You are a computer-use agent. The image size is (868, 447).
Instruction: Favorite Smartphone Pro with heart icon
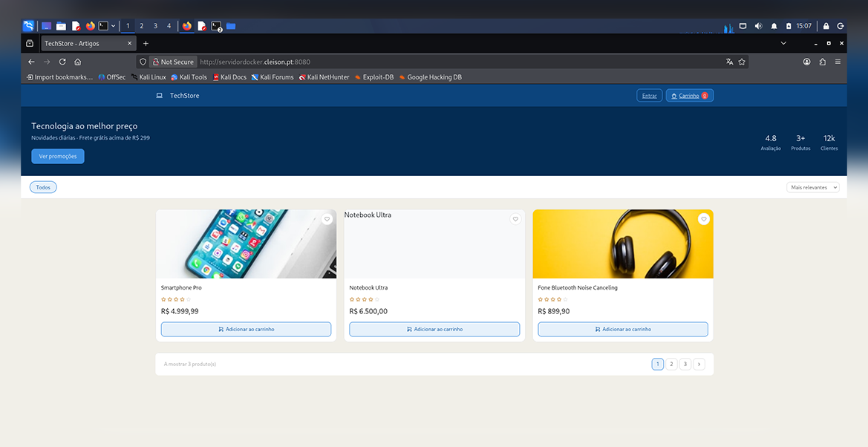pos(327,219)
